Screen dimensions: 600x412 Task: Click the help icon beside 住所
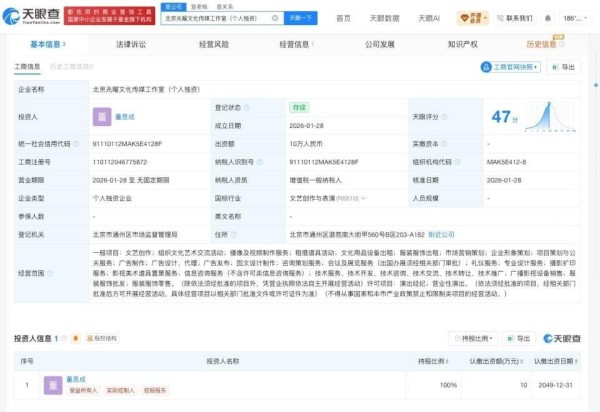coord(233,234)
